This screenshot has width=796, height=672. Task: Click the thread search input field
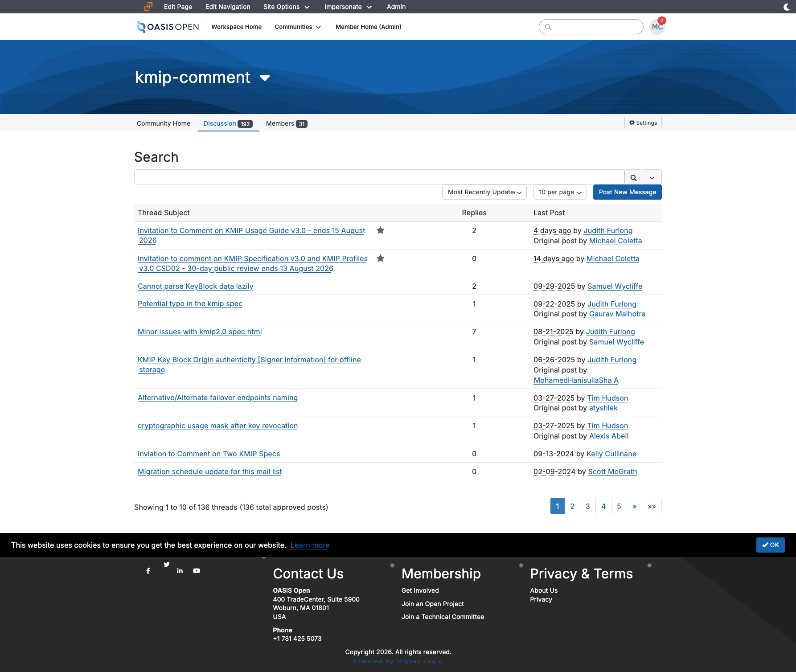click(x=379, y=177)
